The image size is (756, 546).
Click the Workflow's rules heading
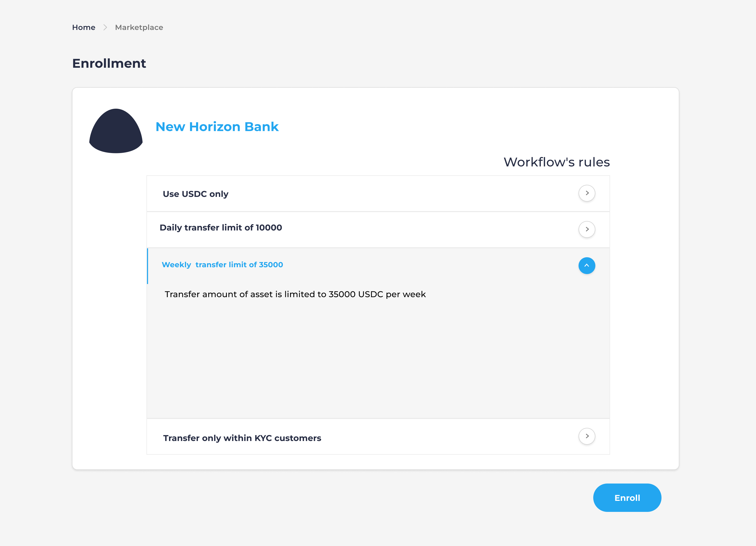tap(557, 162)
